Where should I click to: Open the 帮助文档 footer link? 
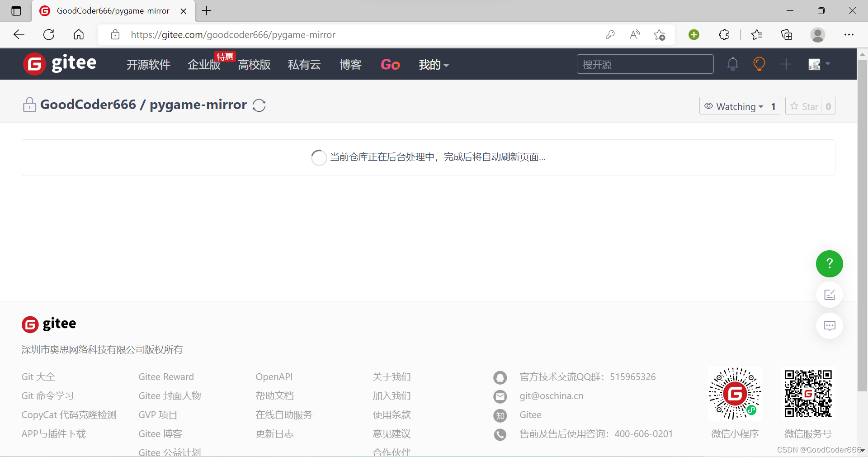coord(274,396)
